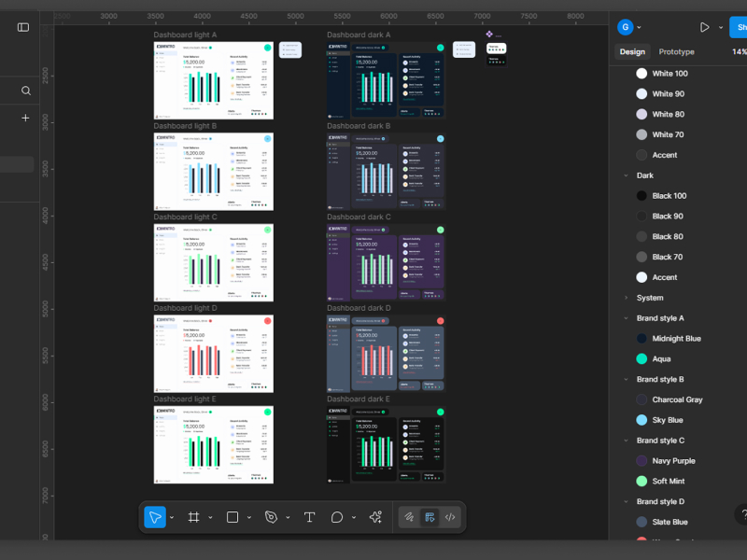747x560 pixels.
Task: Switch to the Design tab
Action: click(632, 52)
